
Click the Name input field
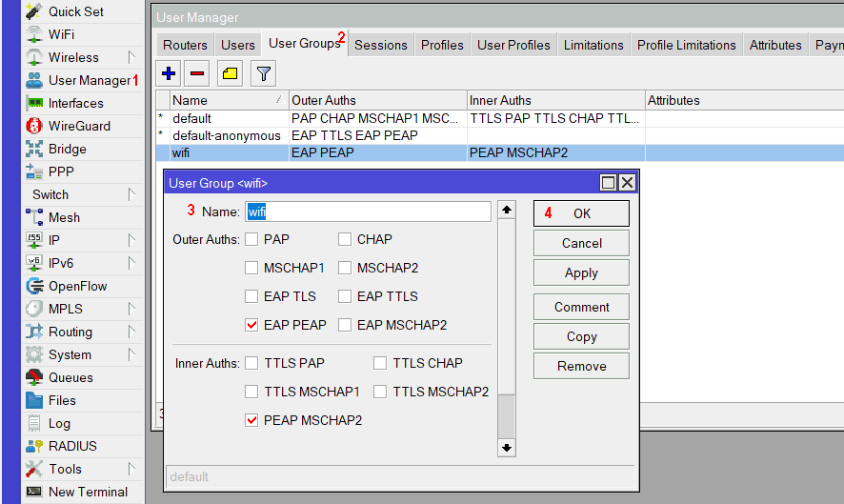(368, 212)
